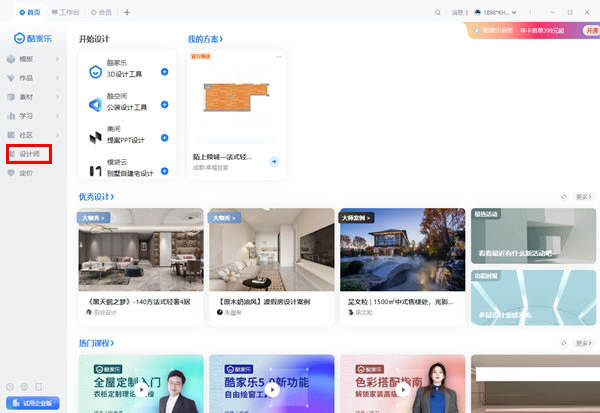Open the 吴文粒 1500㎡ villa thumbnail

point(403,250)
